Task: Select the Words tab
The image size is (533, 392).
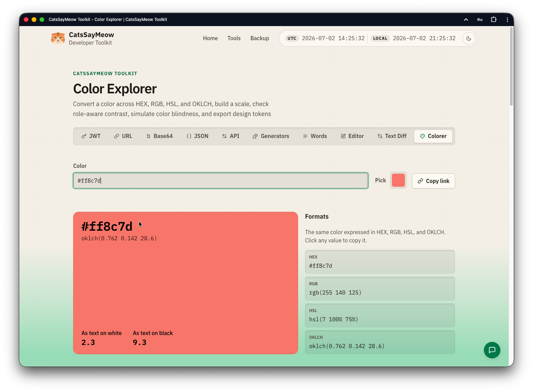Action: point(315,136)
